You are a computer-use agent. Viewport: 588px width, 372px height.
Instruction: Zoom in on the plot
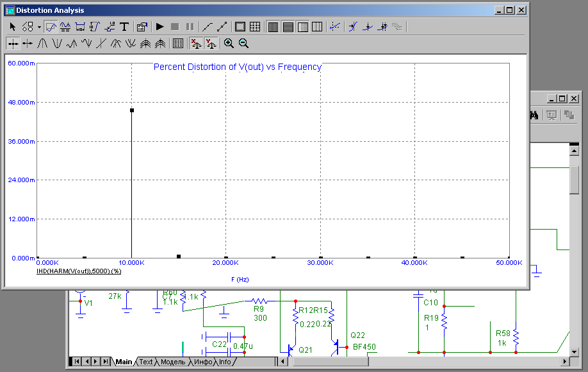click(x=229, y=44)
